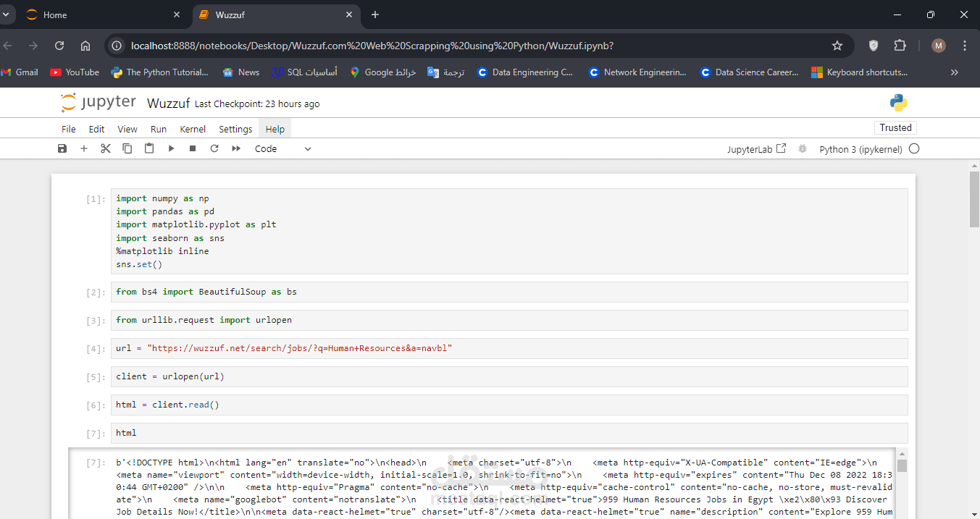Open Data Engineering C... bookmark
The height and width of the screenshot is (519, 980).
click(525, 72)
